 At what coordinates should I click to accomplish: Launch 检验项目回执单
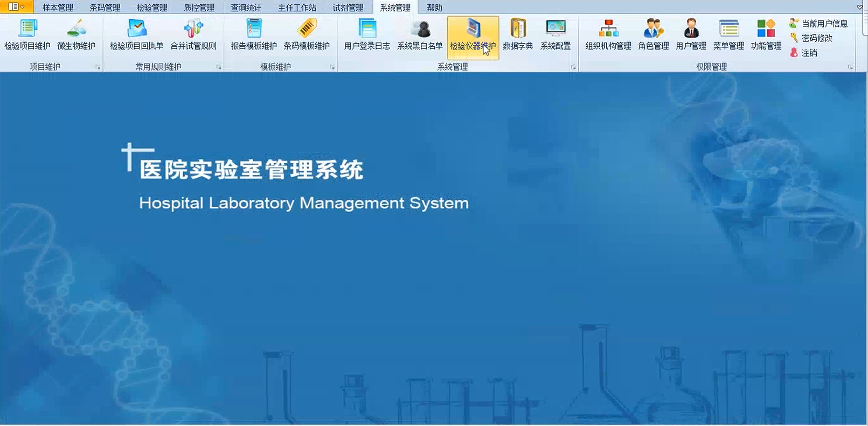[137, 36]
